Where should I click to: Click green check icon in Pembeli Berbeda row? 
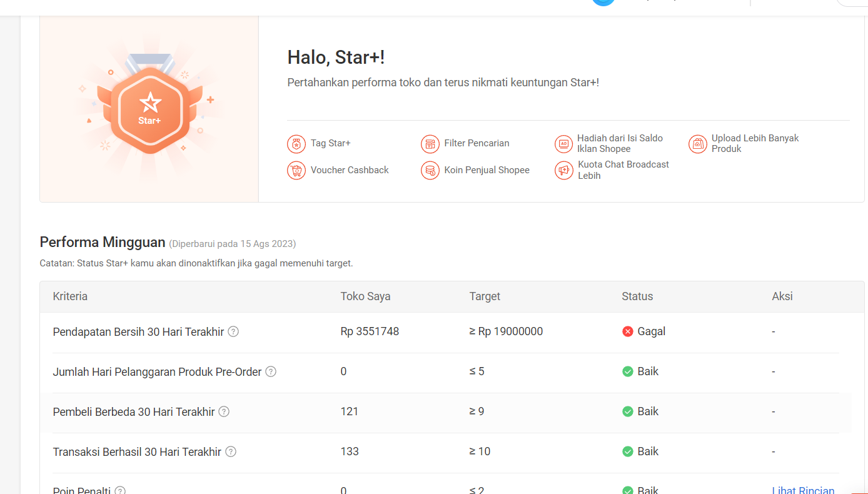(628, 411)
